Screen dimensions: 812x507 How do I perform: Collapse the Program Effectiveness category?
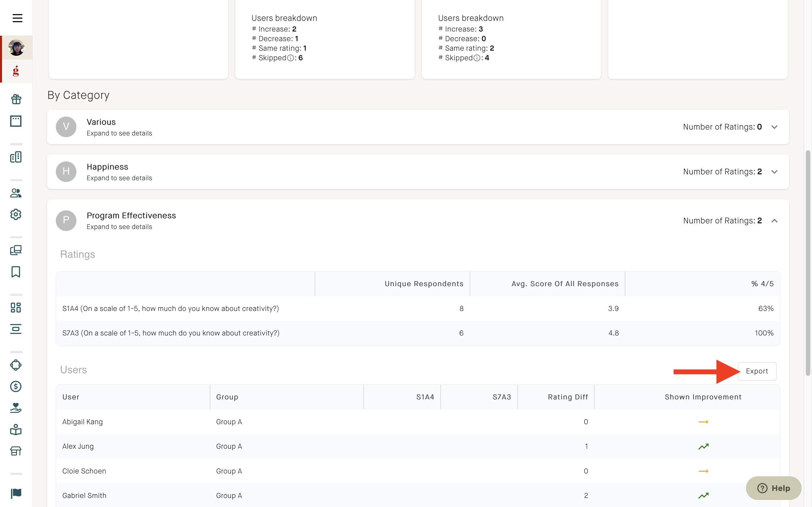pyautogui.click(x=775, y=221)
